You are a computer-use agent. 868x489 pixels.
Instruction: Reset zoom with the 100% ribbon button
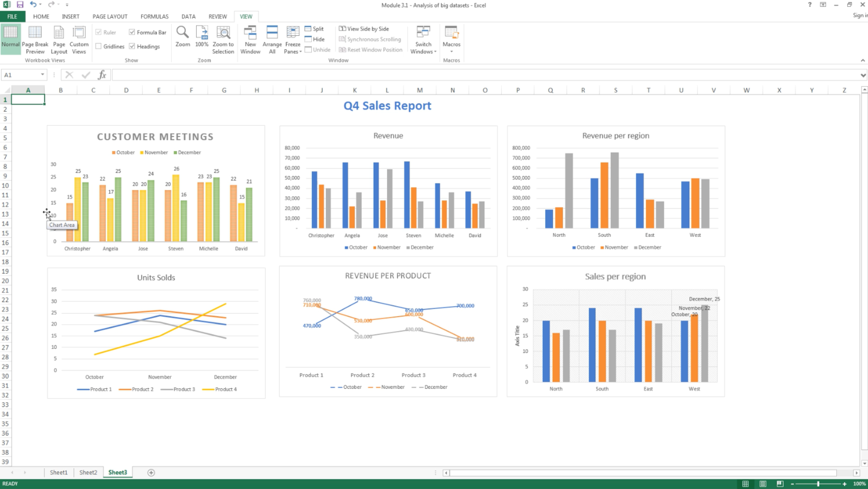[202, 36]
